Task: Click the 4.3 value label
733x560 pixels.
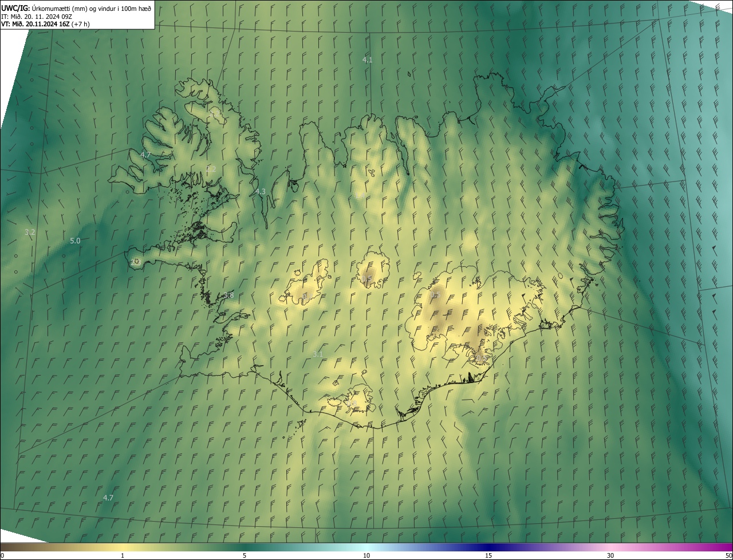Action: (x=260, y=191)
